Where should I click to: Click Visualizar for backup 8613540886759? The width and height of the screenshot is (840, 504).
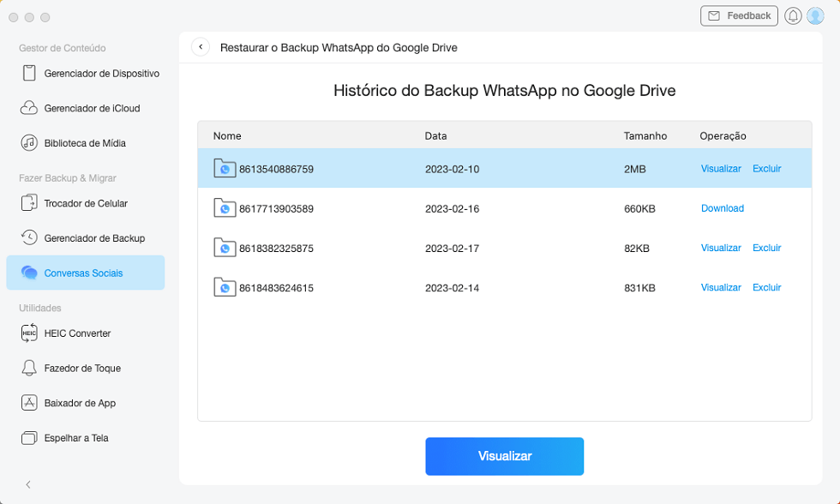coord(721,169)
